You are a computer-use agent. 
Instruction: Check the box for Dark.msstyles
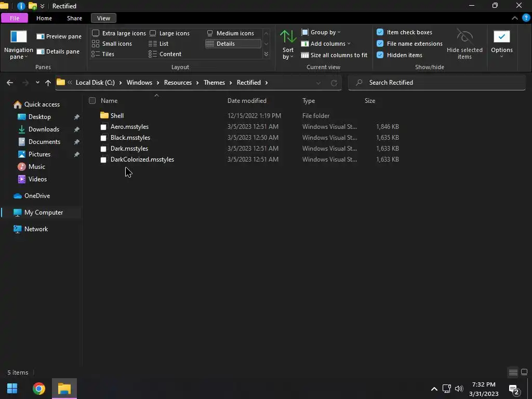(x=103, y=149)
